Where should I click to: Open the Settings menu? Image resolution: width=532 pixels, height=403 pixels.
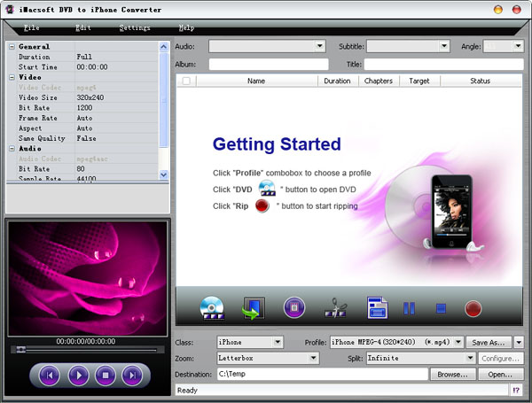coord(135,27)
